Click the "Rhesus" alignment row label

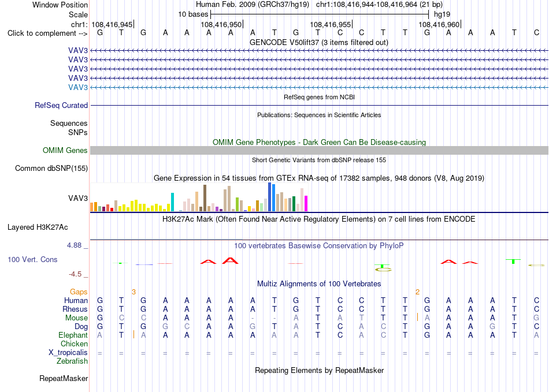tap(75, 309)
